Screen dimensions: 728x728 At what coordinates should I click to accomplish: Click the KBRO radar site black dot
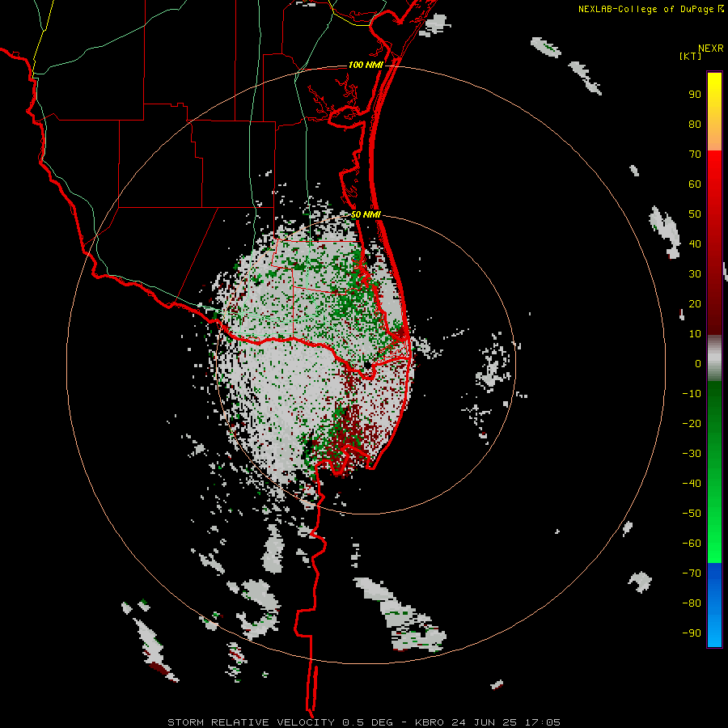tap(368, 366)
